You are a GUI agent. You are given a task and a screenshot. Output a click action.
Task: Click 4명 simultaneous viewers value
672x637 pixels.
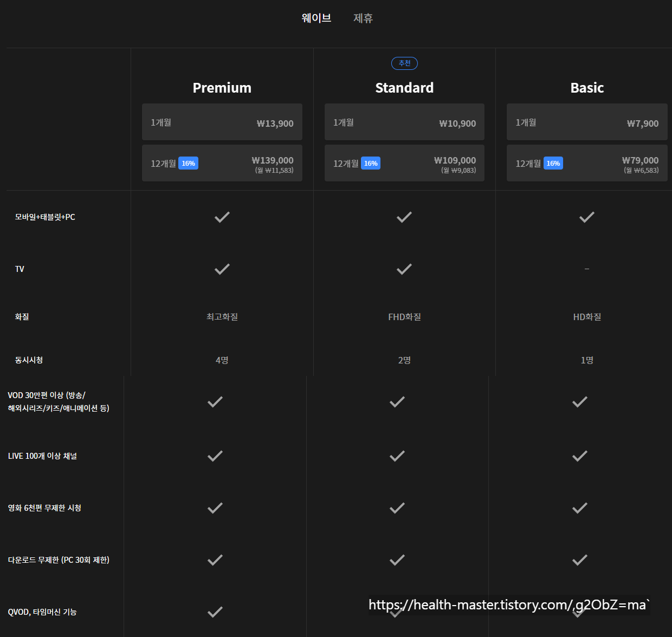click(222, 360)
